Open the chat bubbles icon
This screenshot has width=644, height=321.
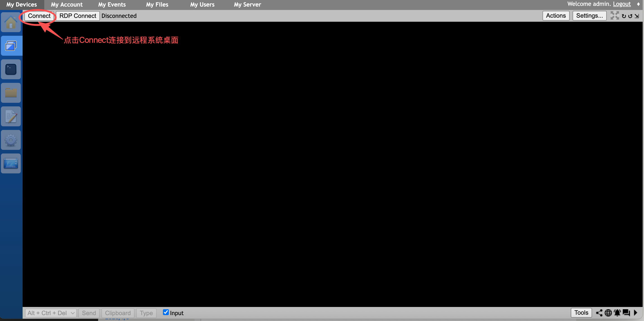tap(626, 313)
